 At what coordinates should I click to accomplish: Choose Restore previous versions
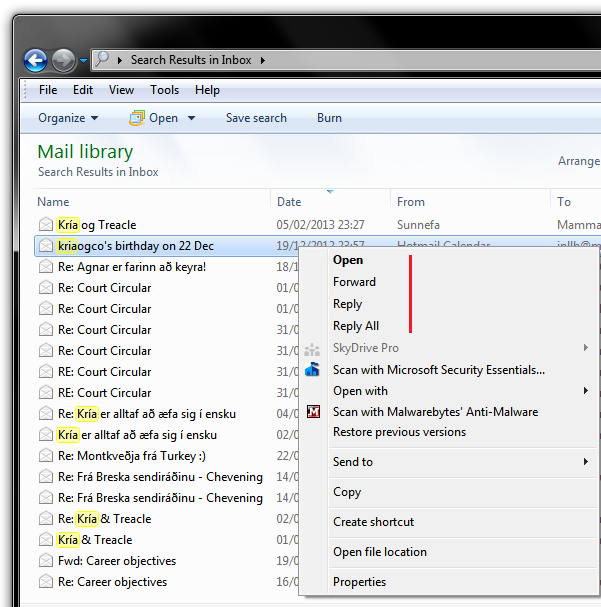coord(399,432)
